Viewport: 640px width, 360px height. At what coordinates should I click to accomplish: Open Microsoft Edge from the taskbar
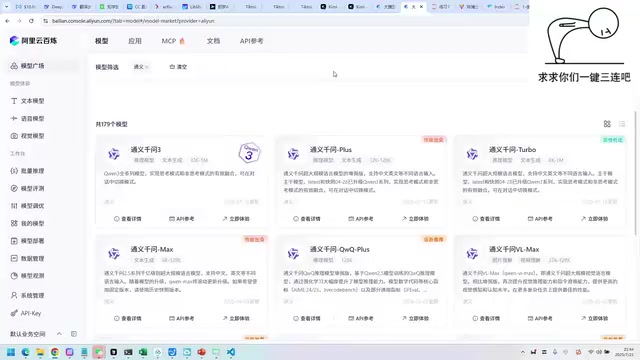pos(25,352)
